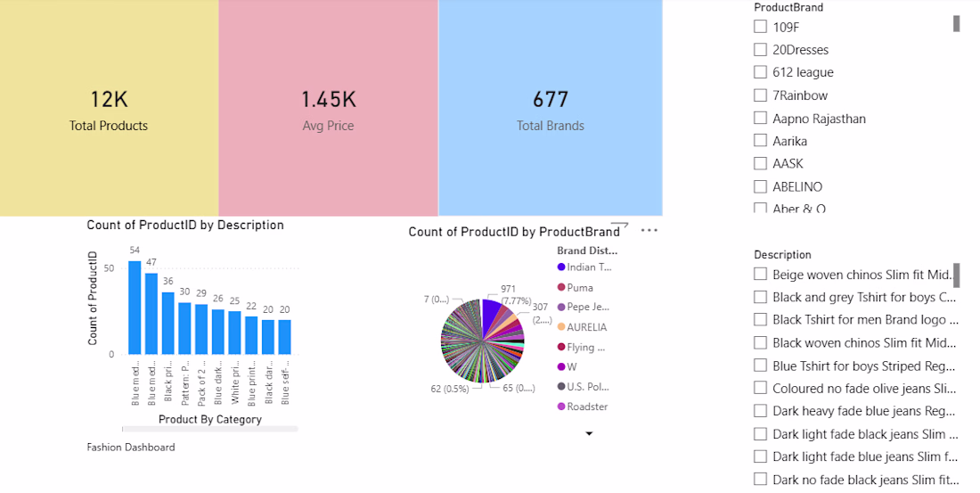Click the 1.45K Avg Price card
980x493 pixels.
pos(328,108)
